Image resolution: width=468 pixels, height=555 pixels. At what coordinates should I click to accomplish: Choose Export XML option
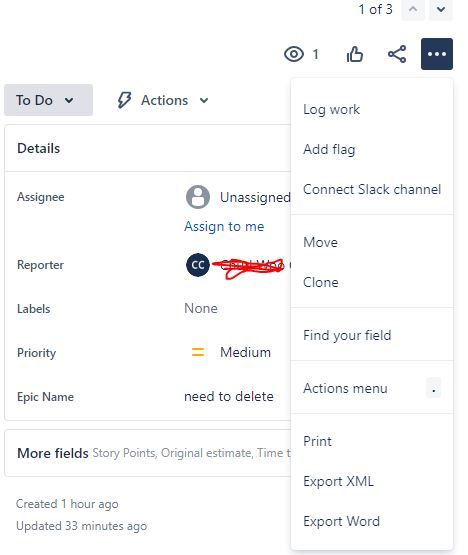372,481
